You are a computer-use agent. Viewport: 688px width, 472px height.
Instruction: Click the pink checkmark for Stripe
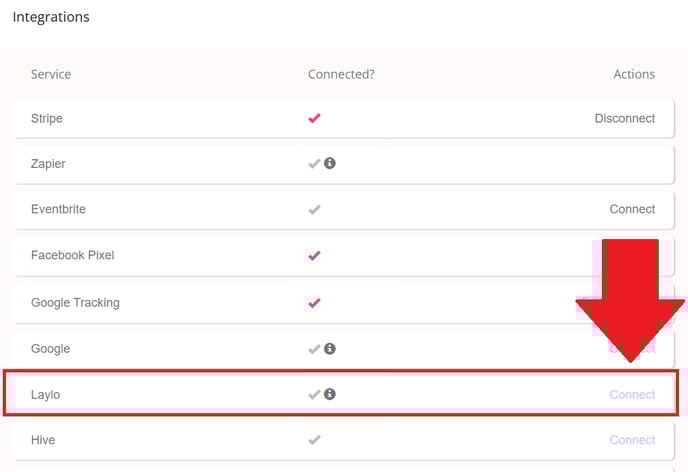[314, 118]
